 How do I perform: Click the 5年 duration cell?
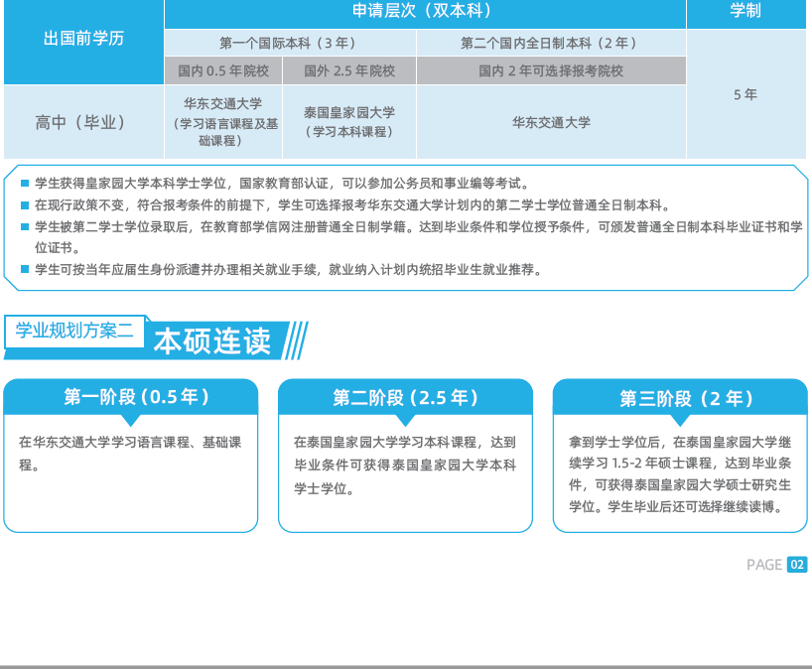[745, 94]
